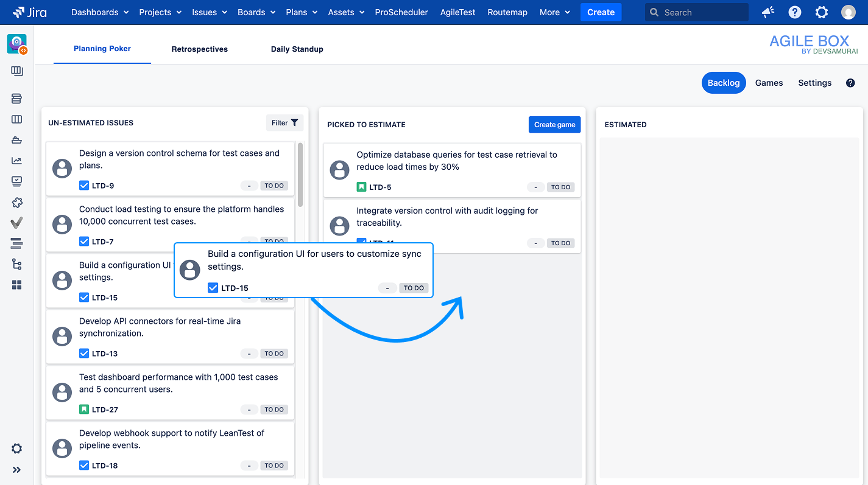Click the LTD-13 task type checkbox icon
This screenshot has height=485, width=868.
coord(84,354)
